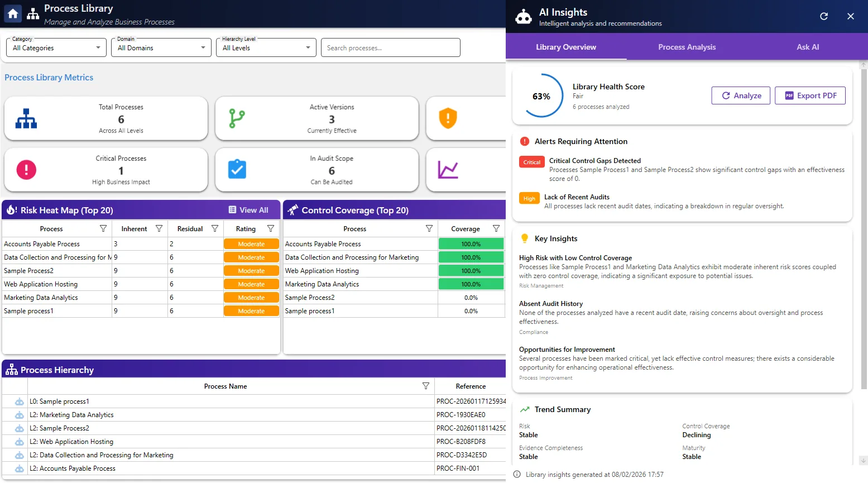
Task: Click the Critical alert badge
Action: [531, 162]
